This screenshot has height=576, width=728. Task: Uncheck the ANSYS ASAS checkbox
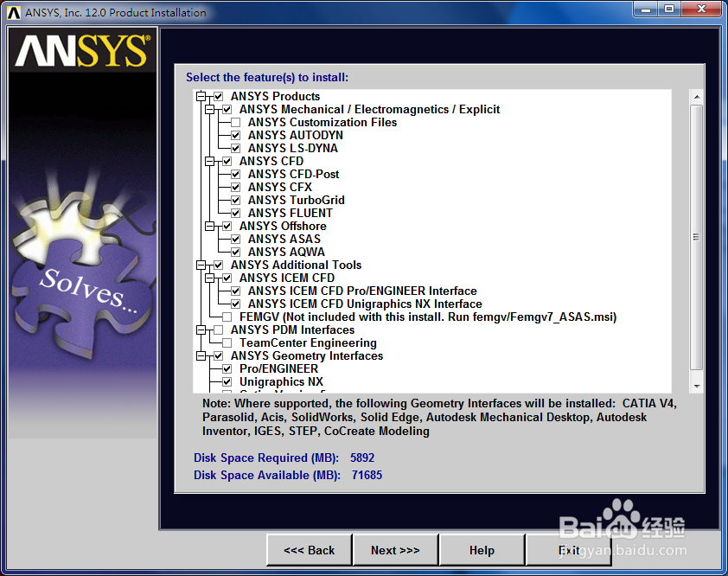tap(236, 240)
